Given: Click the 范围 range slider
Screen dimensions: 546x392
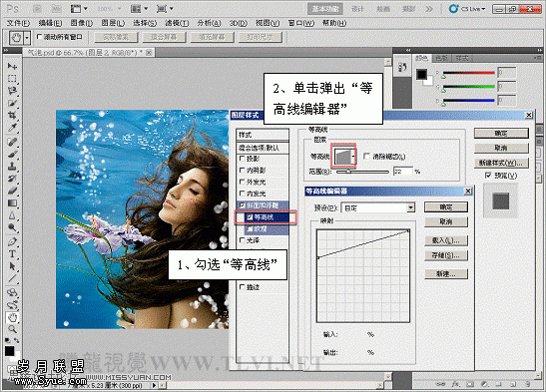Looking at the screenshot, I should (362, 172).
